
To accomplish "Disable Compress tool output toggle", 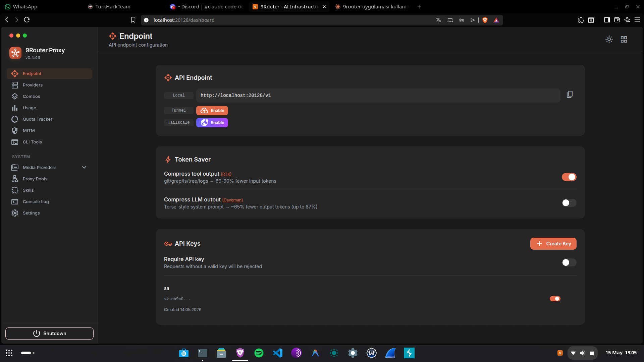I will coord(569,177).
